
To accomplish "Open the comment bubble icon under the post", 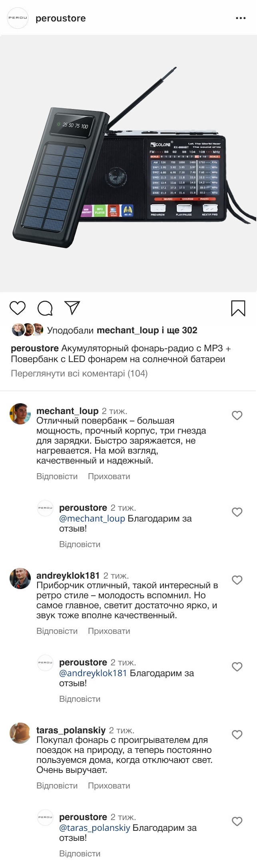I will tap(45, 308).
